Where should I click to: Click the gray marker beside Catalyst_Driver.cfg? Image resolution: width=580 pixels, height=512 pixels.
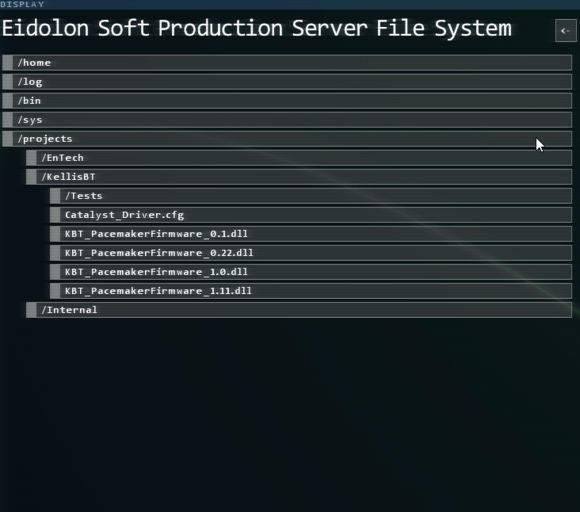(55, 215)
